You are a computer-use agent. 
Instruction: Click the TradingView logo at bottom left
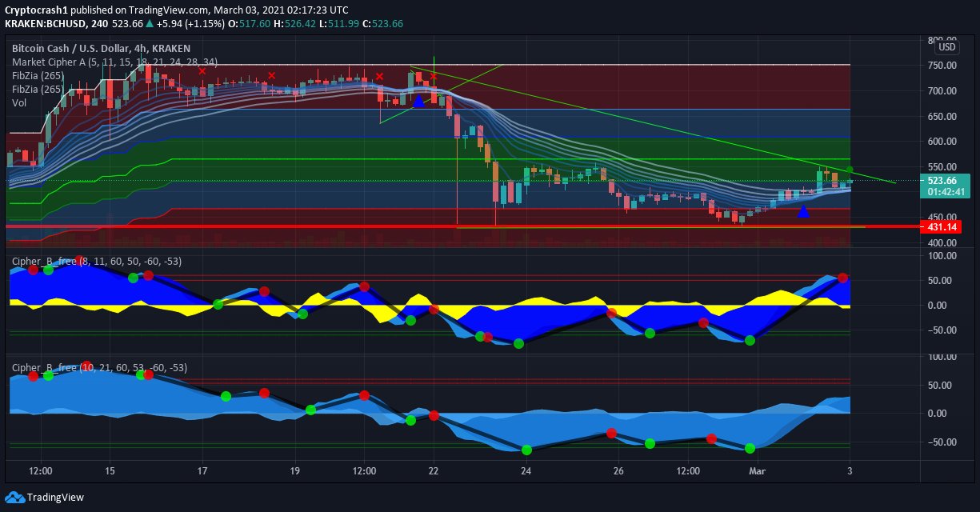click(x=45, y=497)
